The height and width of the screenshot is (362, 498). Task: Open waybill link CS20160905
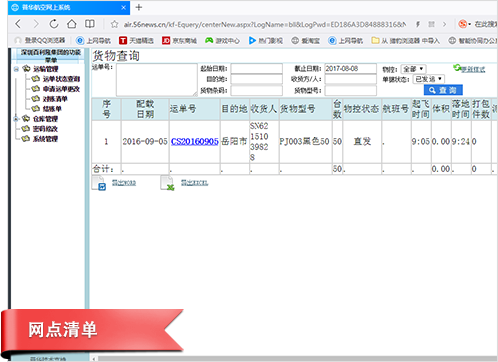point(194,142)
